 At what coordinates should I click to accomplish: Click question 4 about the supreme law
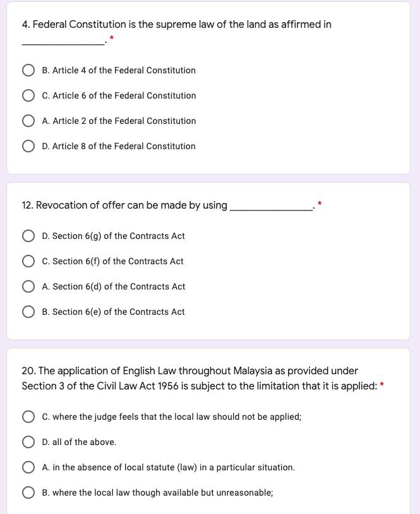175,25
